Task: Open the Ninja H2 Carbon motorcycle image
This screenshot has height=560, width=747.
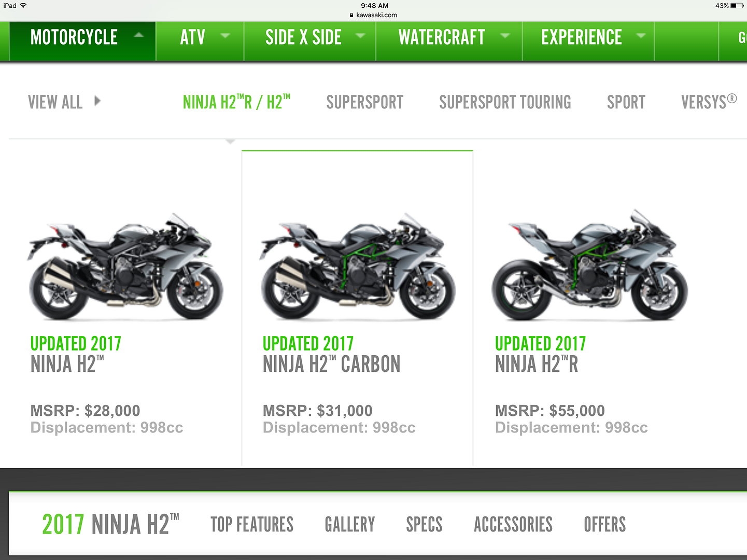Action: point(357,267)
